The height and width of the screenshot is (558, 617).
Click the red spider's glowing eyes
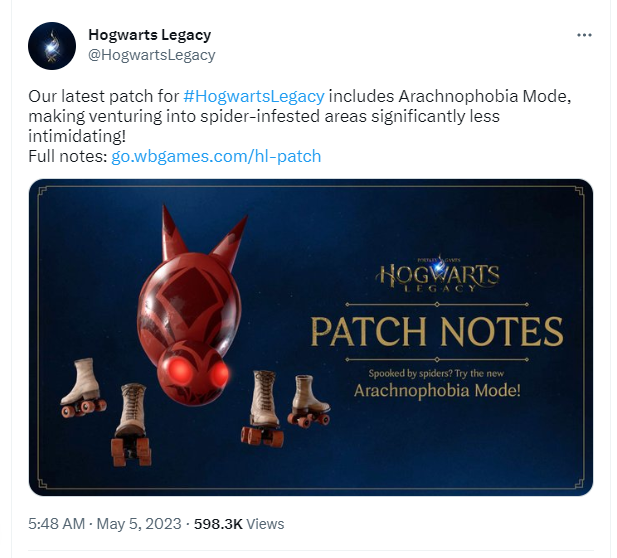(x=199, y=371)
